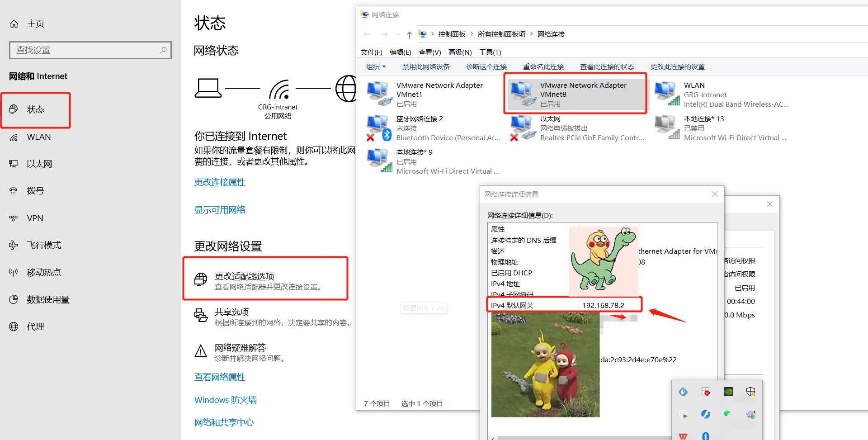Screen dimensions: 868x440
Task: Click 重命名此连接 toolbar command
Action: (543, 66)
